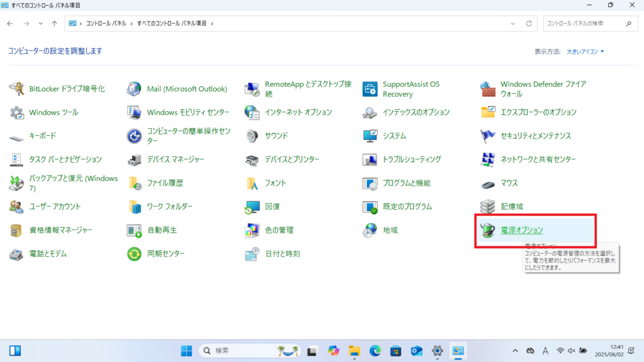The width and height of the screenshot is (644, 362).
Task: Click the 地域 globe clock icon
Action: point(370,230)
